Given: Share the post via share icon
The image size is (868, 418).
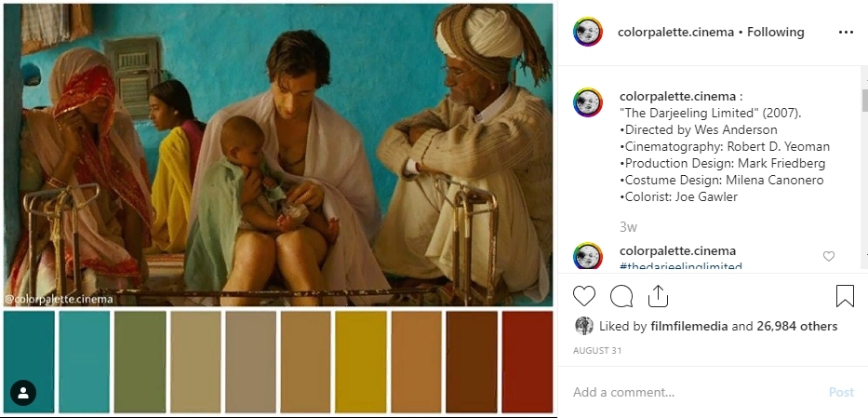Looking at the screenshot, I should [x=658, y=296].
